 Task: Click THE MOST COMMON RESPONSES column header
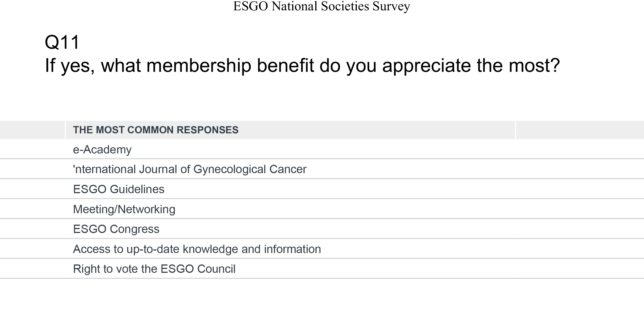click(x=290, y=130)
